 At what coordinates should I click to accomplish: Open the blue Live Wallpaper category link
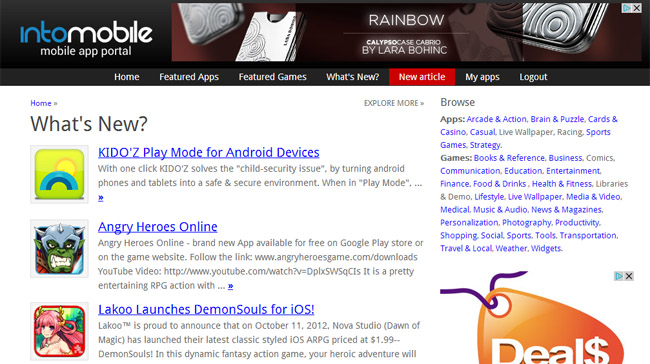[x=535, y=196]
